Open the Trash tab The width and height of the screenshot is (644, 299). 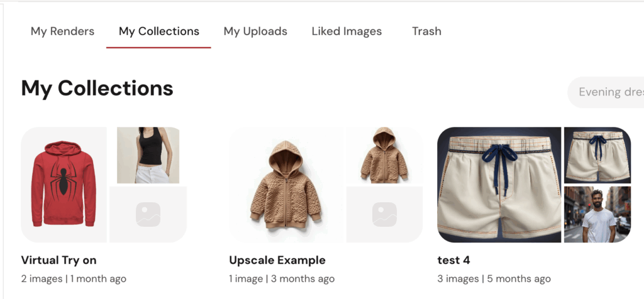pyautogui.click(x=426, y=31)
